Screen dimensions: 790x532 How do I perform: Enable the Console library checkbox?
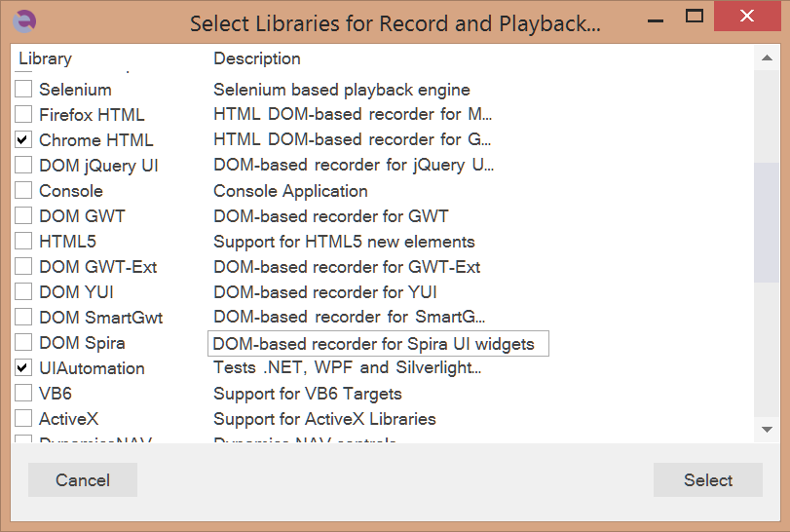(x=23, y=191)
